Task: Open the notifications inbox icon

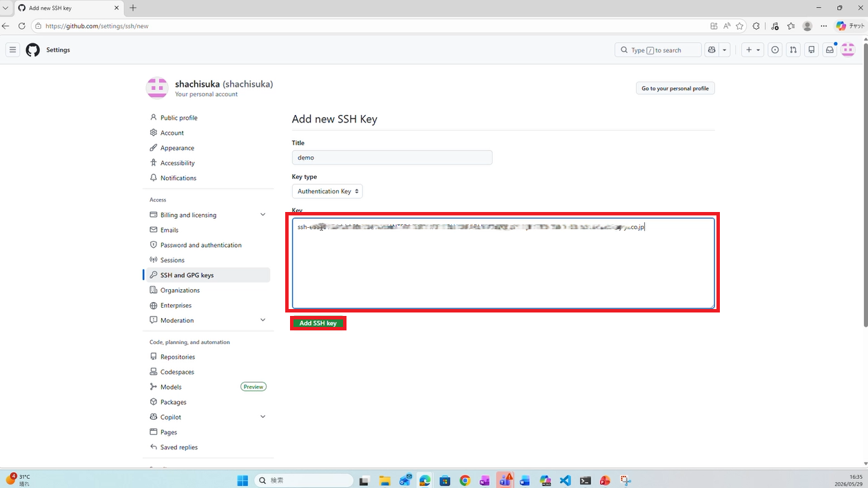Action: pos(830,50)
